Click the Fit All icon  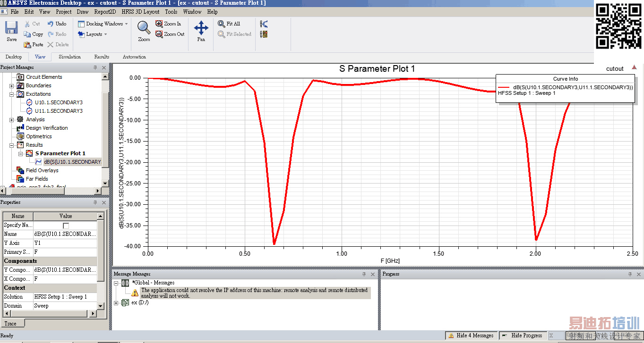[221, 24]
